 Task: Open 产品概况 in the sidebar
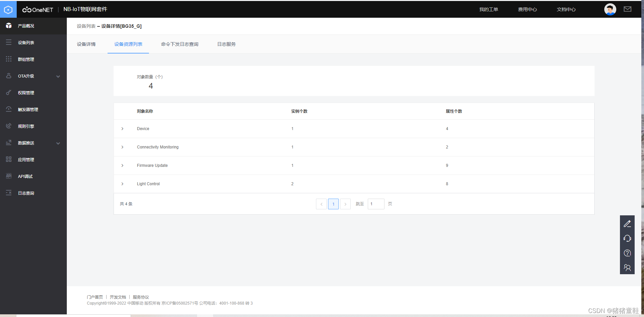26,26
